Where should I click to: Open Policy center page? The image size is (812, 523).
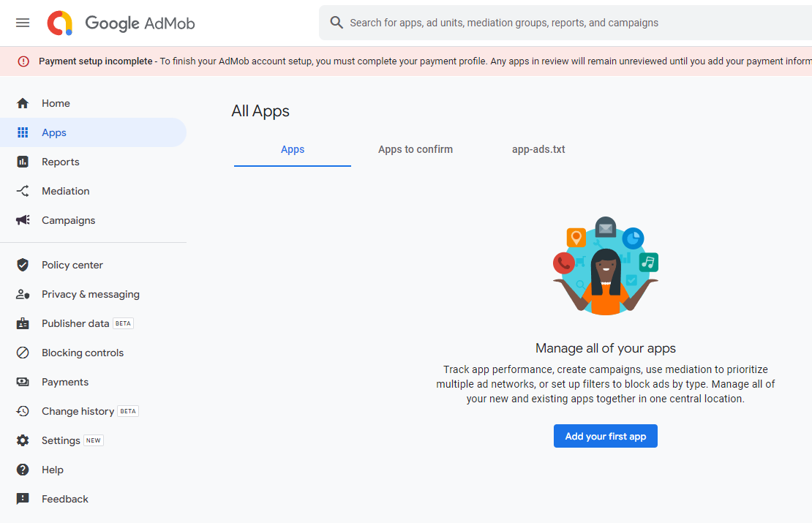point(93,265)
